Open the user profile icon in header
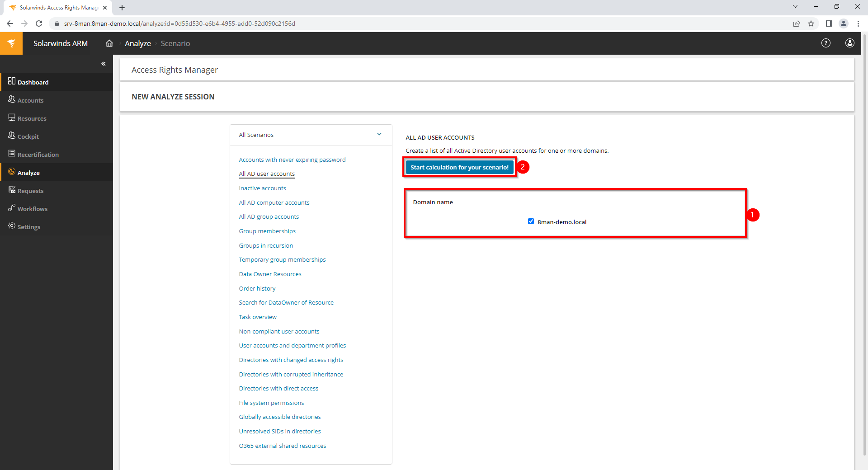 849,43
